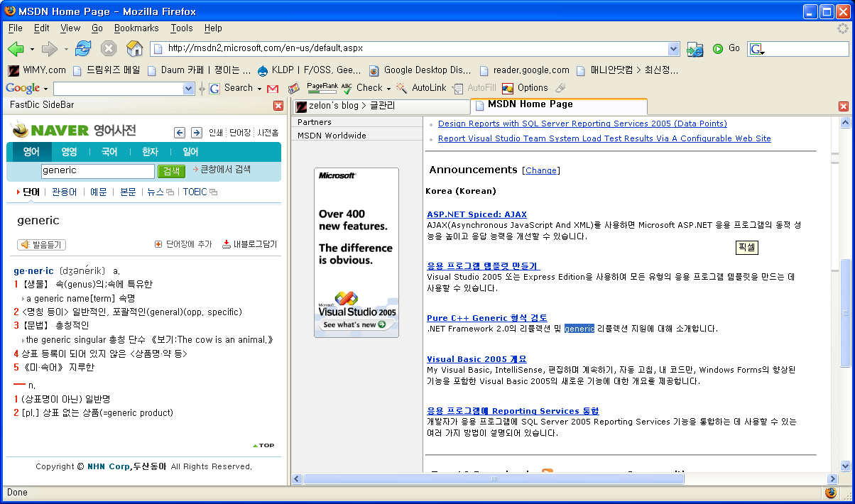Select the 한자 dictionary tab

(150, 152)
